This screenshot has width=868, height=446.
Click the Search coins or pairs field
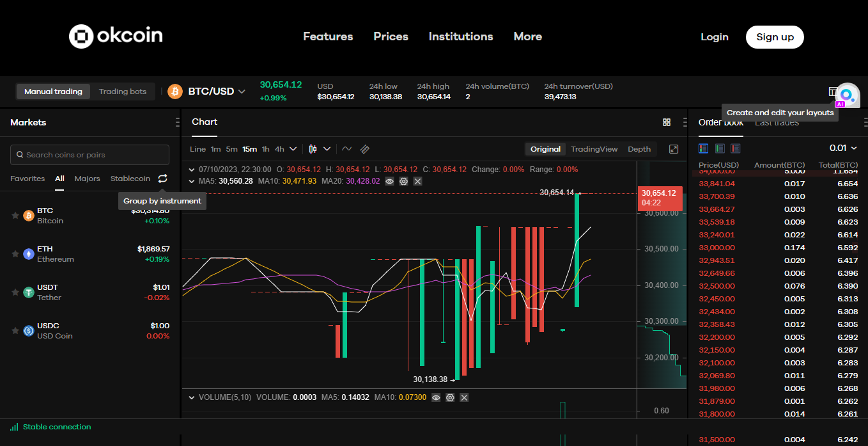click(x=89, y=155)
